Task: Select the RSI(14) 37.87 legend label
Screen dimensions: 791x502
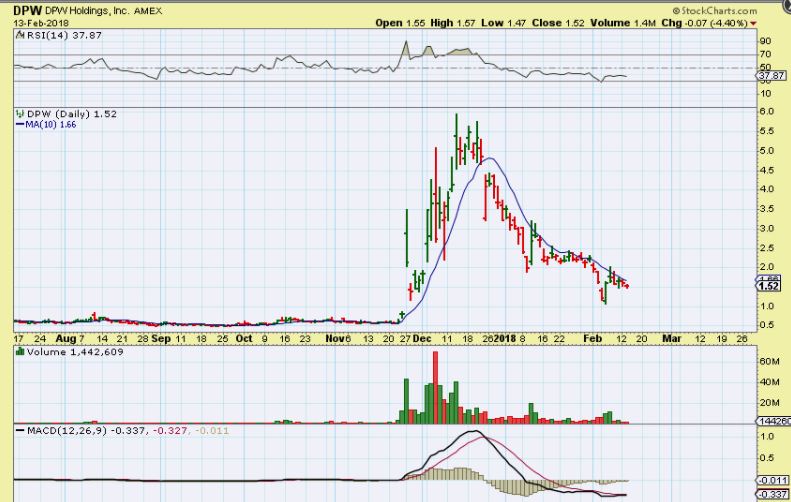Action: coord(63,35)
